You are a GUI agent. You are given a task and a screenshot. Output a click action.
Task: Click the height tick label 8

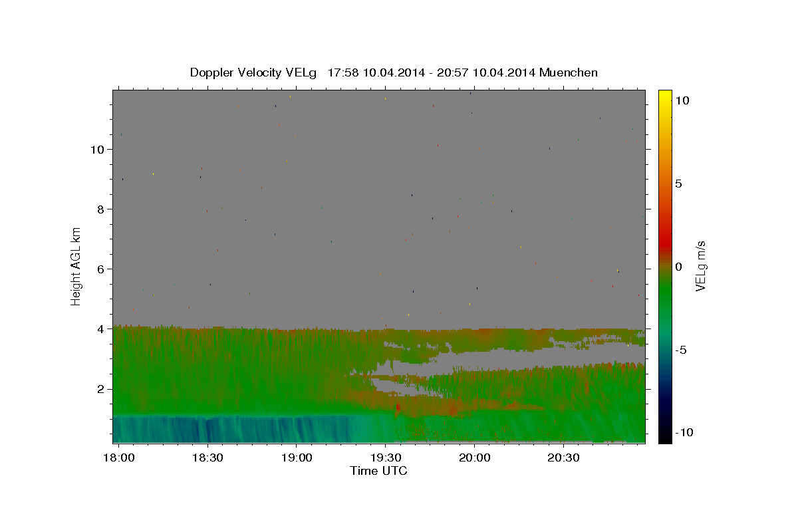[100, 209]
